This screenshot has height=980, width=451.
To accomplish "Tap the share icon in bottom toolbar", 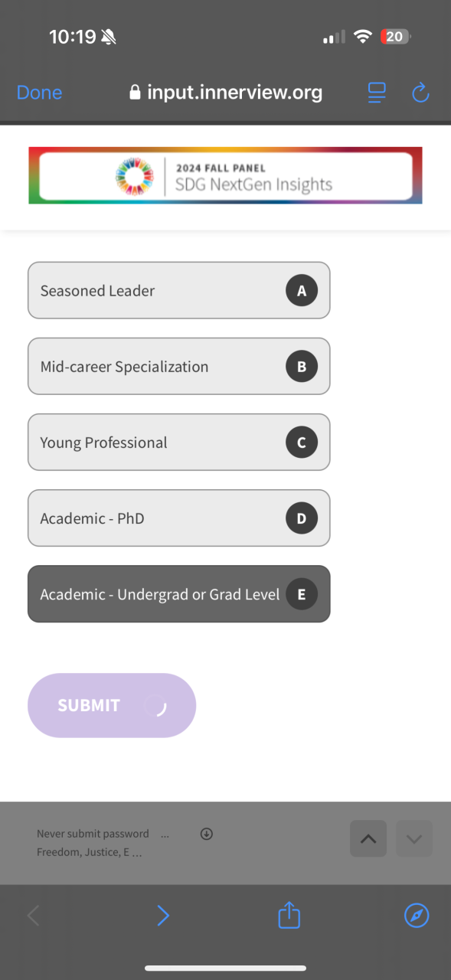I will (289, 915).
